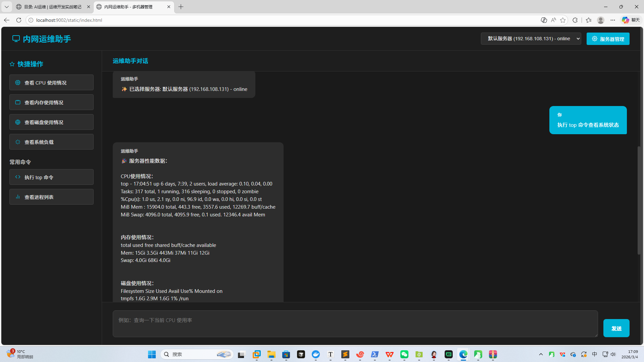644x362 pixels.
Task: Expand the server selection dropdown
Action: [531, 39]
